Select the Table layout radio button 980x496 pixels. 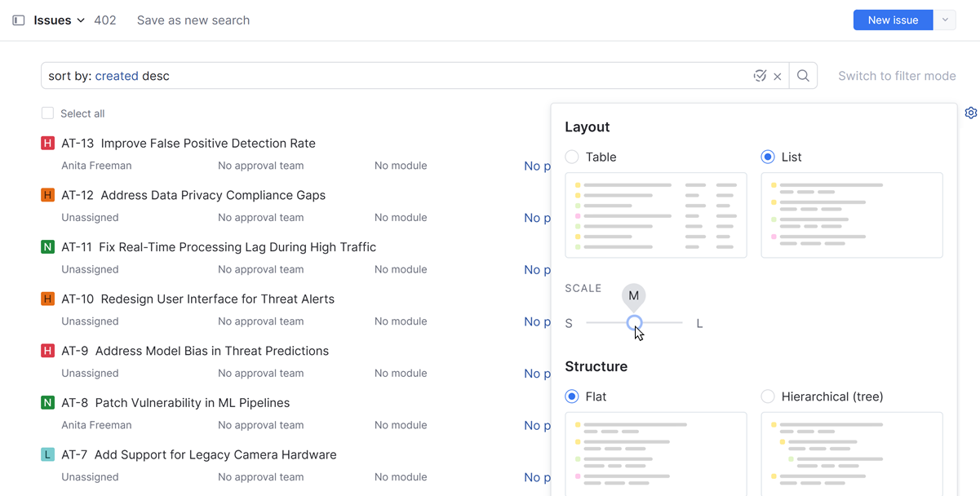point(572,157)
